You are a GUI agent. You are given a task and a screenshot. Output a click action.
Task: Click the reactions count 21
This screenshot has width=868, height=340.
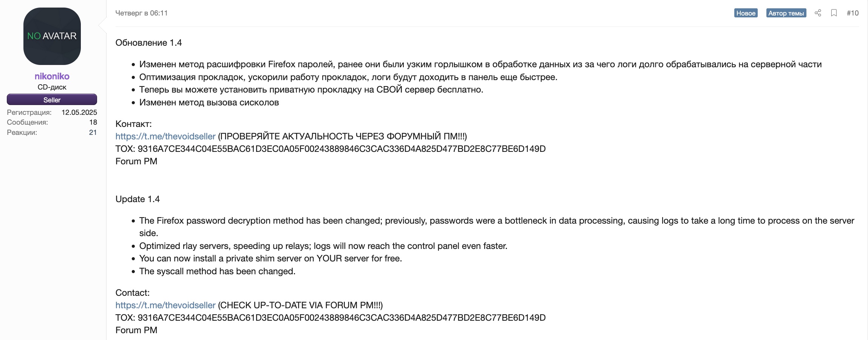click(93, 133)
